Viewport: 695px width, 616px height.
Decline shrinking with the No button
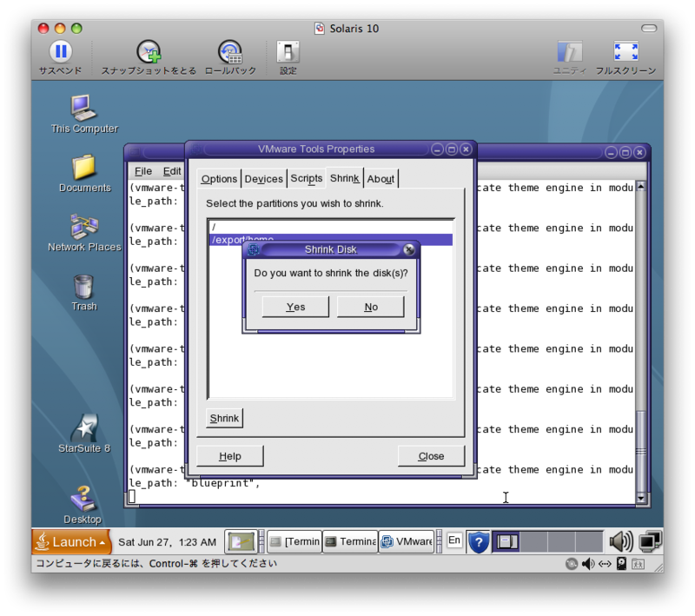click(371, 307)
